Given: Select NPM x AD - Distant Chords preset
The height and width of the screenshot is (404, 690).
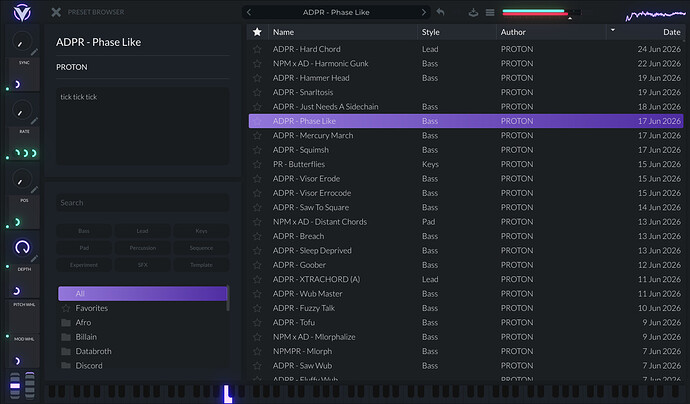Looking at the screenshot, I should [466, 222].
